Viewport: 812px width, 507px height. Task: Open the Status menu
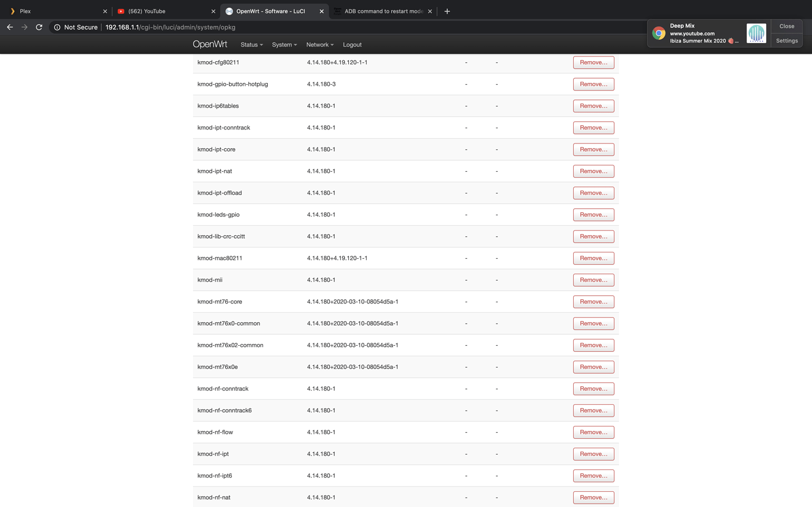[x=251, y=45]
